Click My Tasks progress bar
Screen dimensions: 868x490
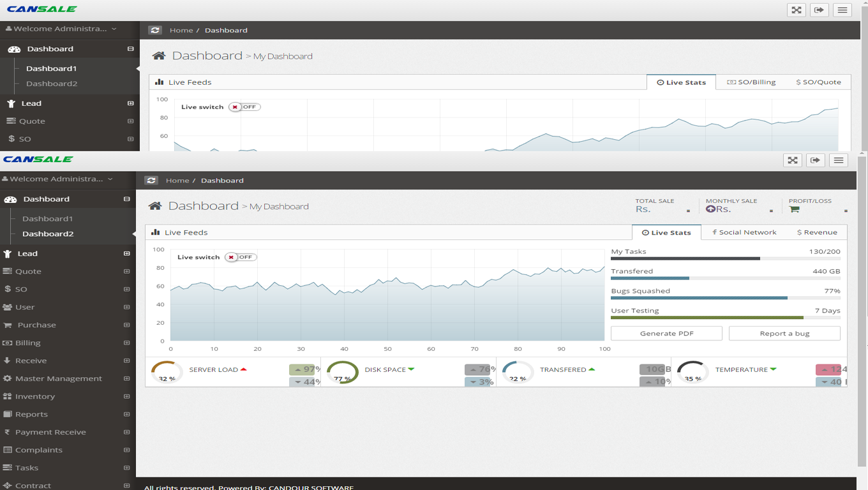(726, 258)
